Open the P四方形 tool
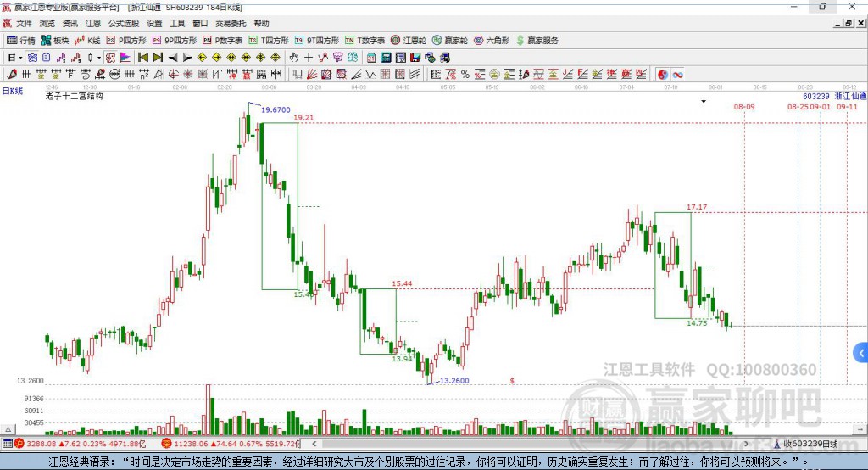This screenshot has height=470, width=868. (x=126, y=41)
